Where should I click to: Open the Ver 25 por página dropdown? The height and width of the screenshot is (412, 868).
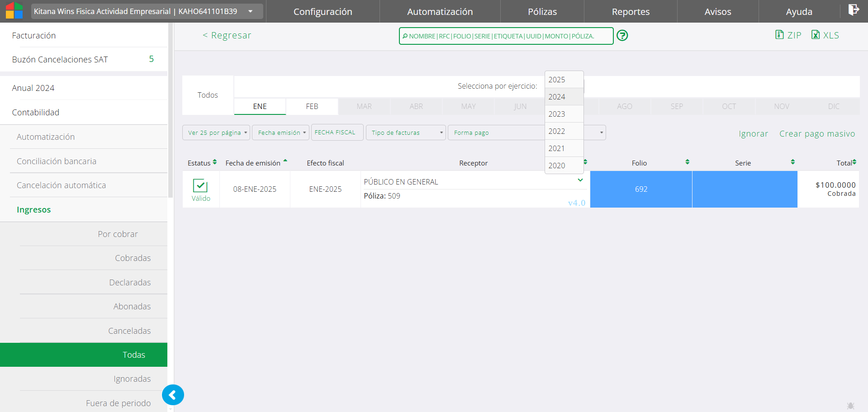click(216, 133)
